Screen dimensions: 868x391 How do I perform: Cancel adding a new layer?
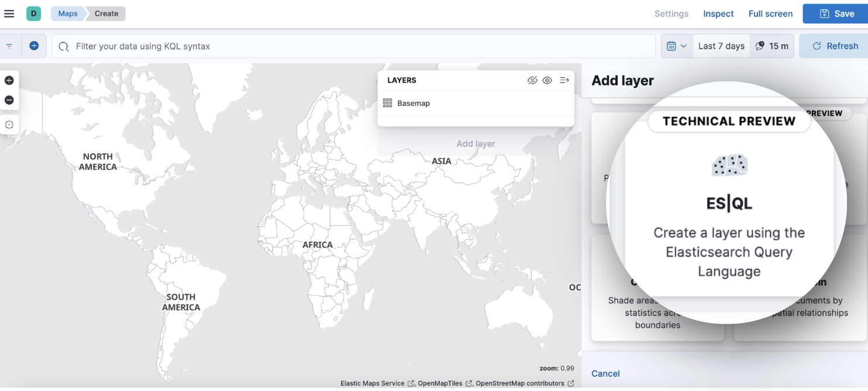[x=605, y=373]
